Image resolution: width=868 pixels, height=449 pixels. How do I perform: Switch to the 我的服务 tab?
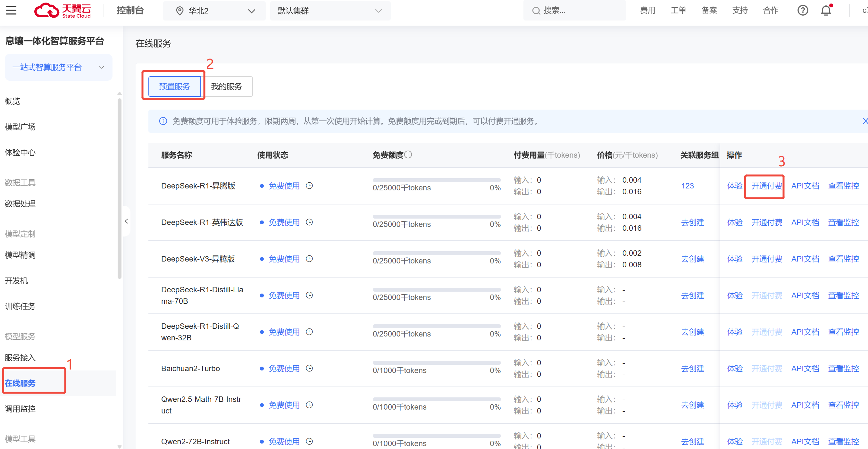226,87
